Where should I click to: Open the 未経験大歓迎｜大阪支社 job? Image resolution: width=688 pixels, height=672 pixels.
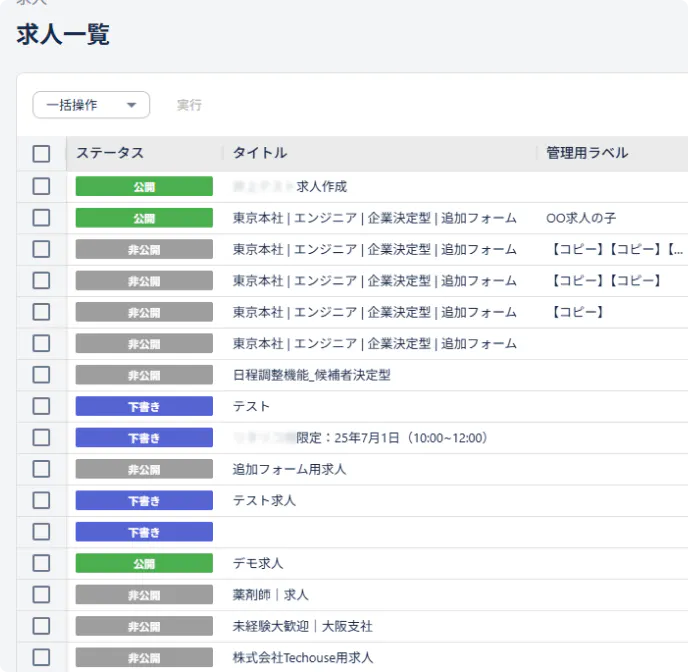(302, 626)
